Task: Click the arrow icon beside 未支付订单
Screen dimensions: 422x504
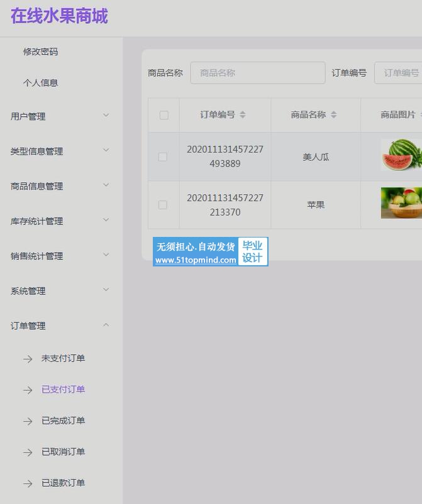Action: click(x=28, y=359)
